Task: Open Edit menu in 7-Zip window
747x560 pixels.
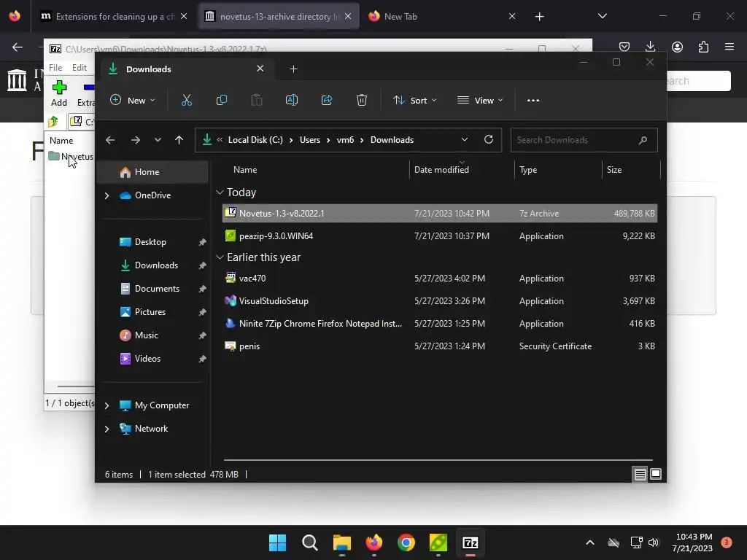Action: [79, 68]
